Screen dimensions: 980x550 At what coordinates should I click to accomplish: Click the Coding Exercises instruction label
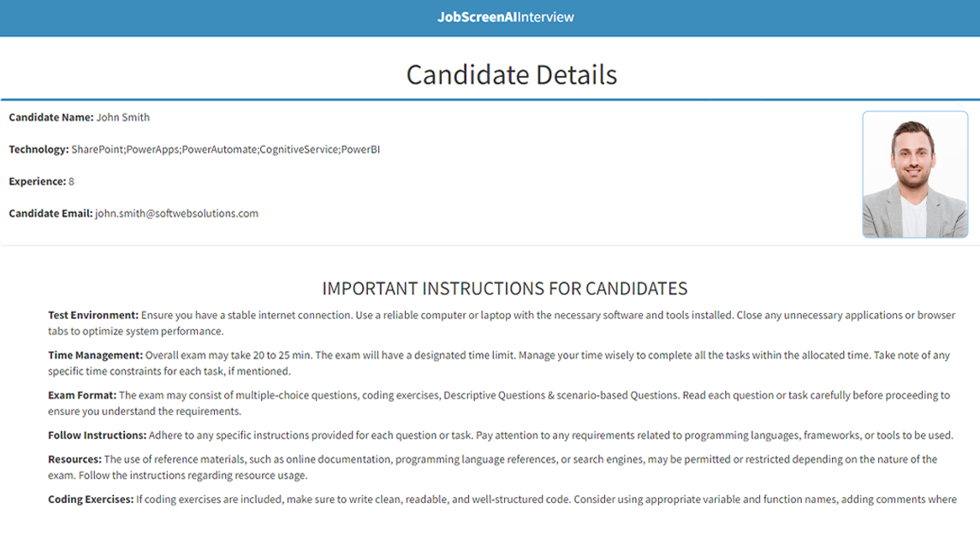[x=91, y=500]
